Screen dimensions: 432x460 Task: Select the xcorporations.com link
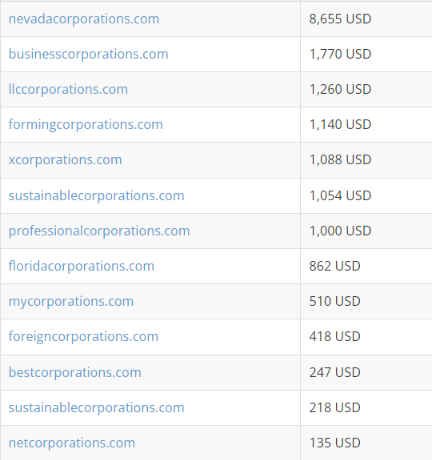click(x=65, y=160)
